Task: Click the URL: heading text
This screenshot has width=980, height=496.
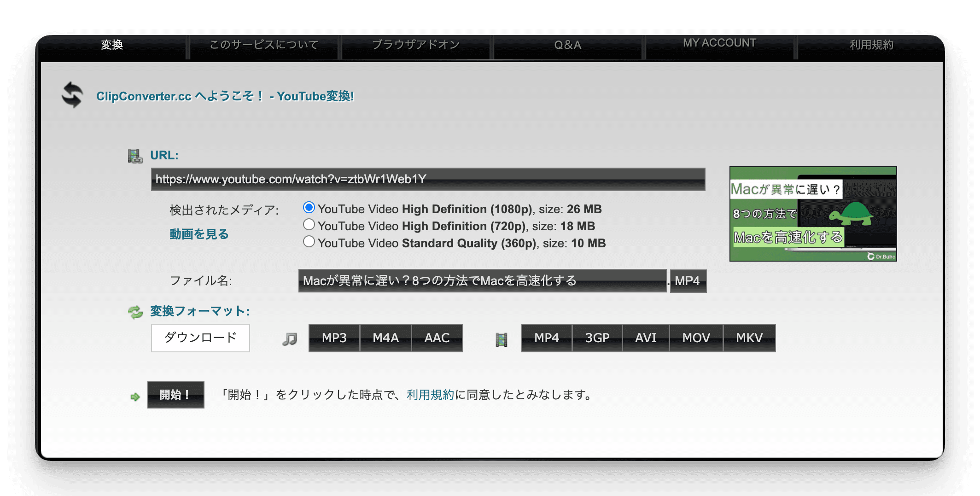Action: [x=164, y=155]
